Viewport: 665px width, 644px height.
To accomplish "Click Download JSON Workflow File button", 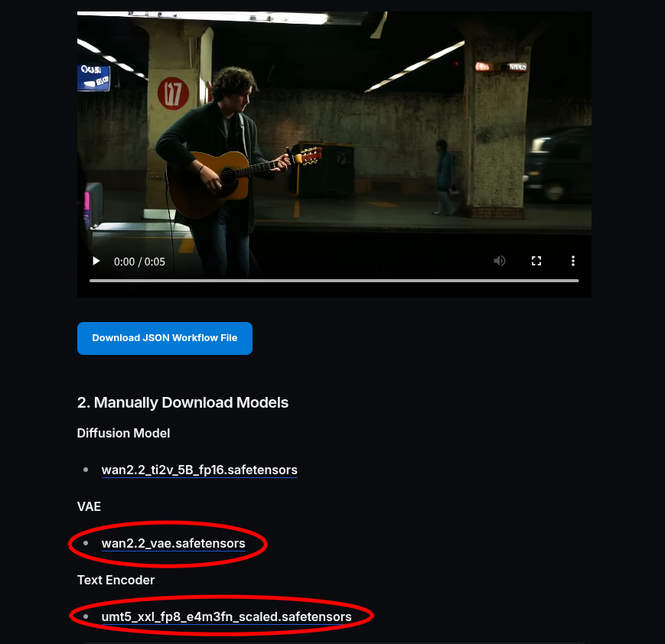I will (x=165, y=338).
